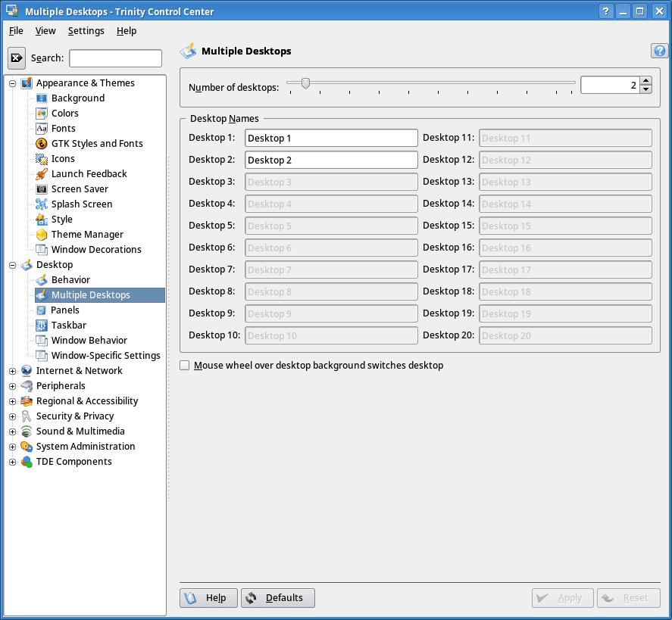Viewport: 672px width, 620px height.
Task: Open the Help menu
Action: 127,31
